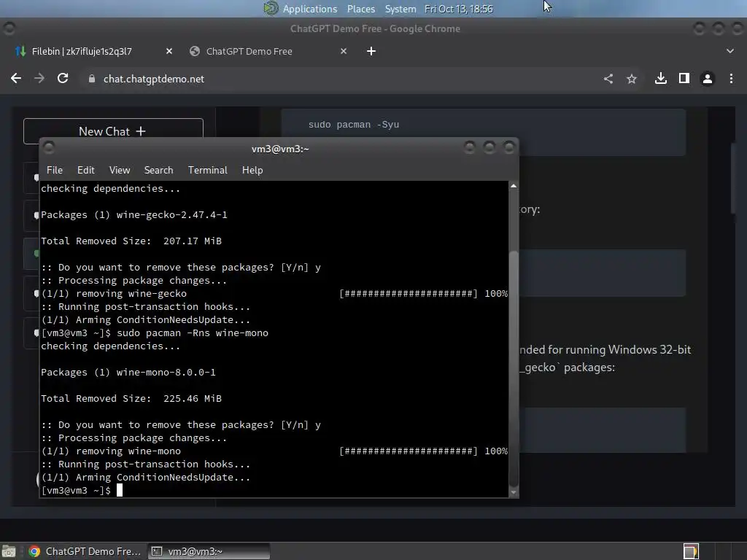Open terminal Edit menu
The image size is (747, 560).
86,170
